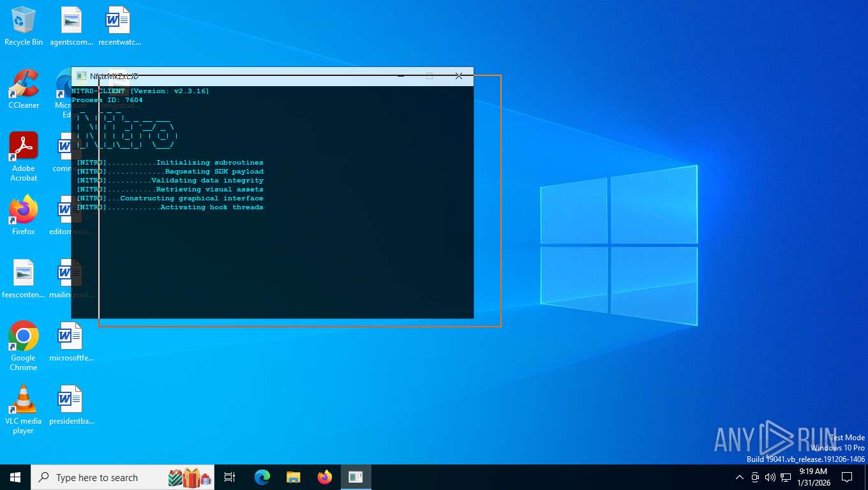The width and height of the screenshot is (868, 490).
Task: Open the Recycle Bin desktop icon
Action: click(24, 26)
